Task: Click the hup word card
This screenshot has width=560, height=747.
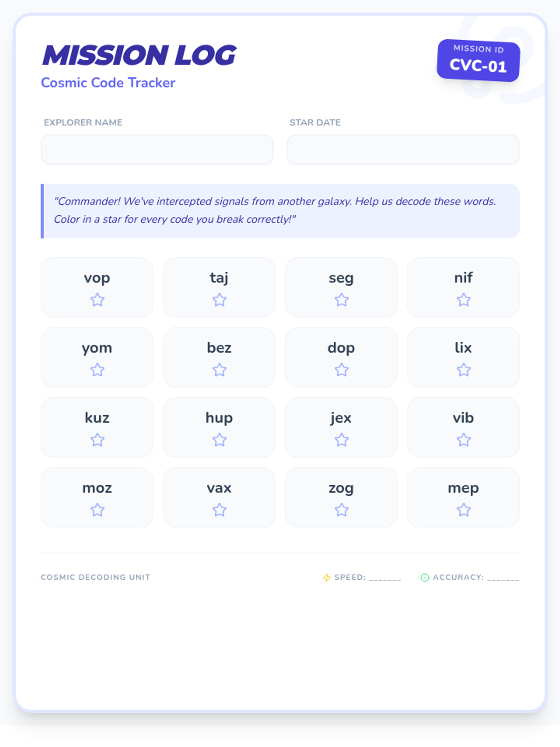Action: pos(219,427)
